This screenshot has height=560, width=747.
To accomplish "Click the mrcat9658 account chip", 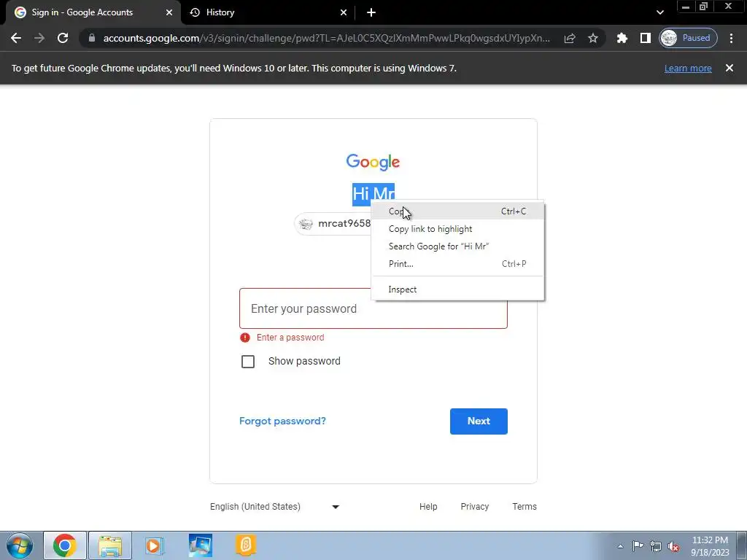I will [333, 223].
